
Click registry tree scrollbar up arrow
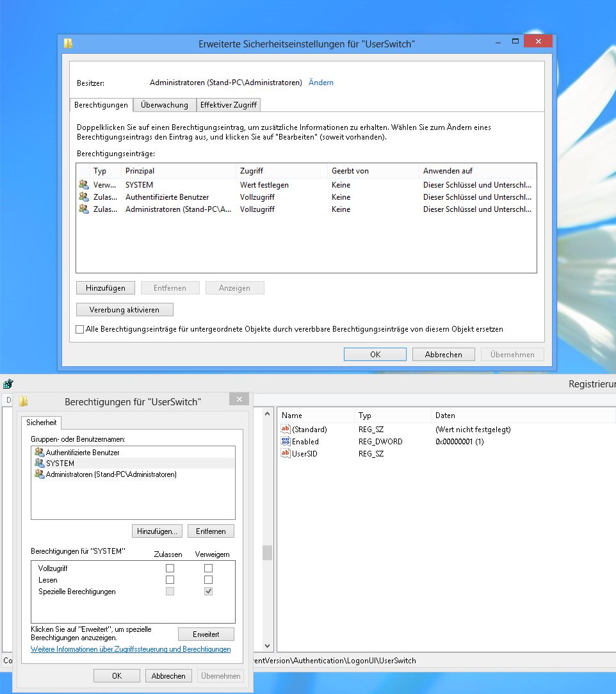pos(267,414)
